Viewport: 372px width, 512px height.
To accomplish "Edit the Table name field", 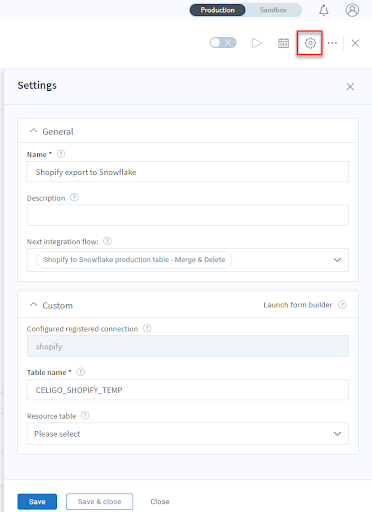I will (188, 390).
